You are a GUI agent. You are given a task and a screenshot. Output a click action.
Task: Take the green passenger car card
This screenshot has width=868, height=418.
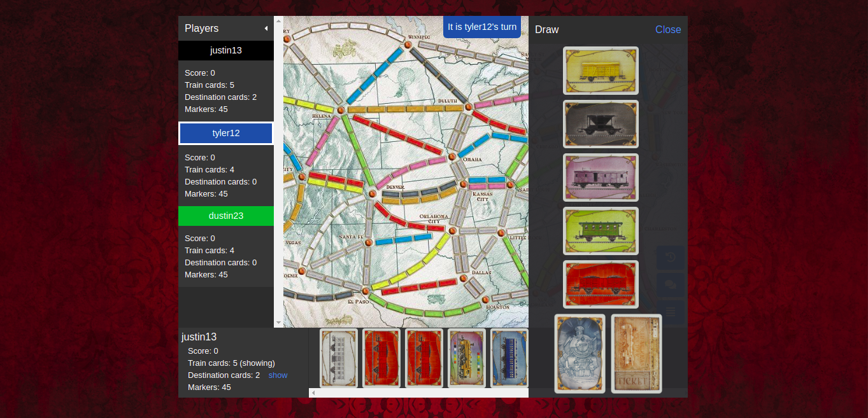[x=601, y=231]
